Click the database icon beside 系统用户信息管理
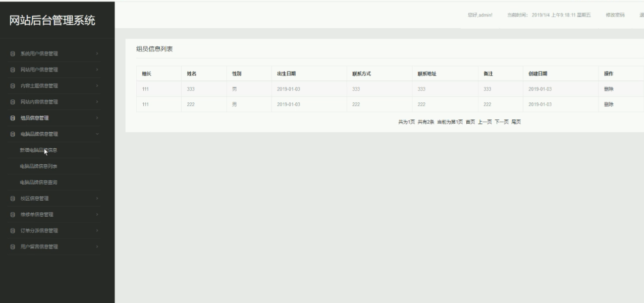The height and width of the screenshot is (303, 644). pos(13,53)
